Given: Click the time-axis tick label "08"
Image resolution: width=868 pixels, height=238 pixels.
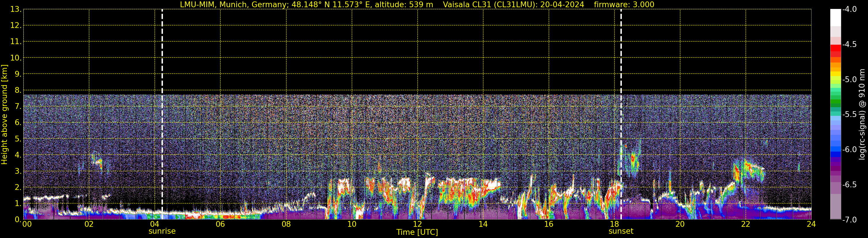Looking at the screenshot, I should (x=286, y=224).
